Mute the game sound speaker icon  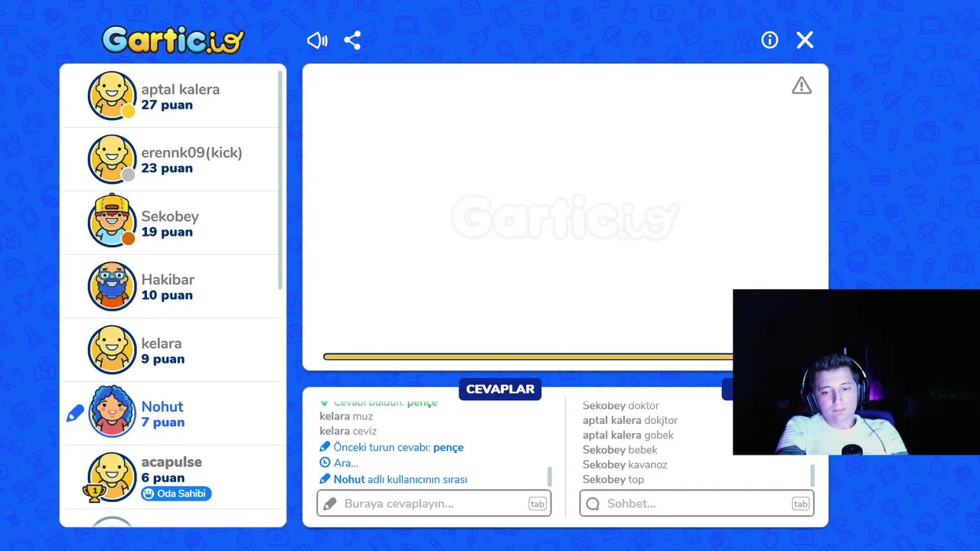point(317,41)
